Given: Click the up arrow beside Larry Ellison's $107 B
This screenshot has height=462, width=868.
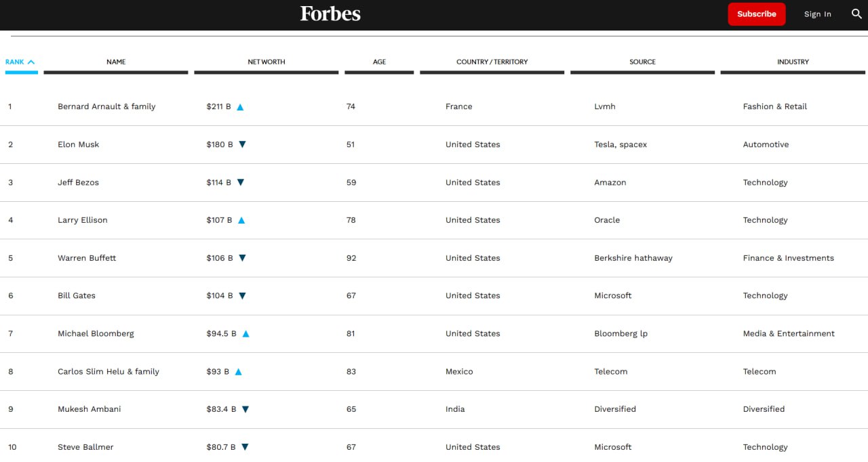Looking at the screenshot, I should (241, 220).
